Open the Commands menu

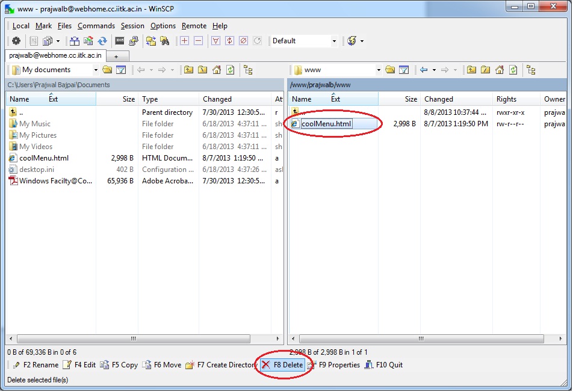click(x=96, y=26)
